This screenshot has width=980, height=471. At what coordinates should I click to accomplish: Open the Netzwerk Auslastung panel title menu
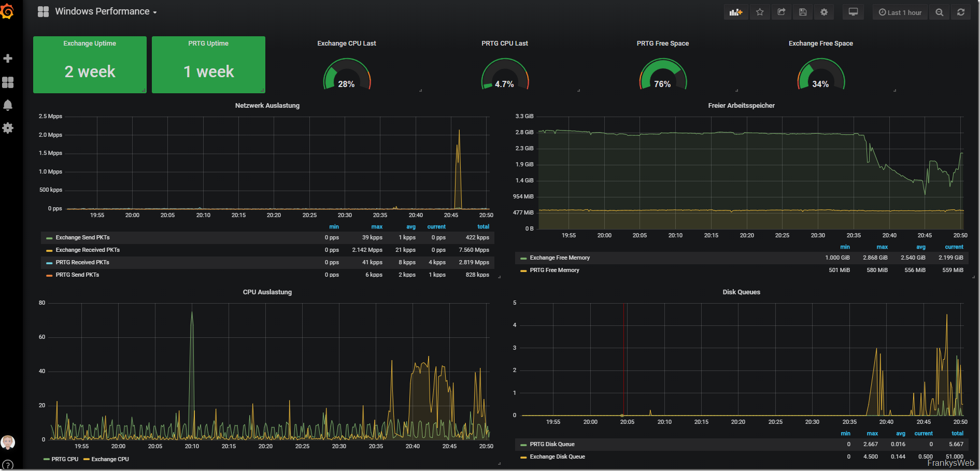pos(267,106)
